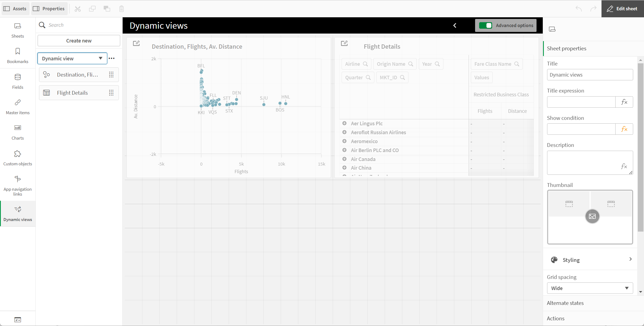The height and width of the screenshot is (326, 644).
Task: Click the Show condition fx button
Action: (624, 129)
